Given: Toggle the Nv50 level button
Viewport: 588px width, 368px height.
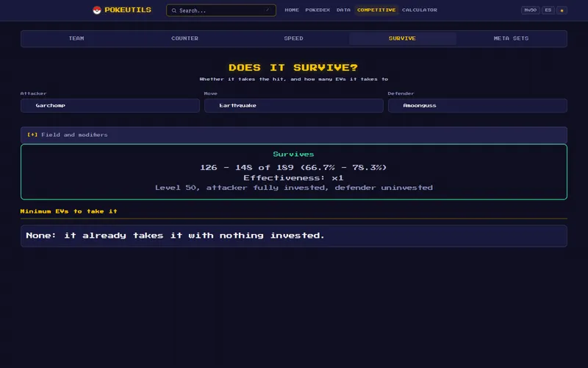Looking at the screenshot, I should point(530,10).
